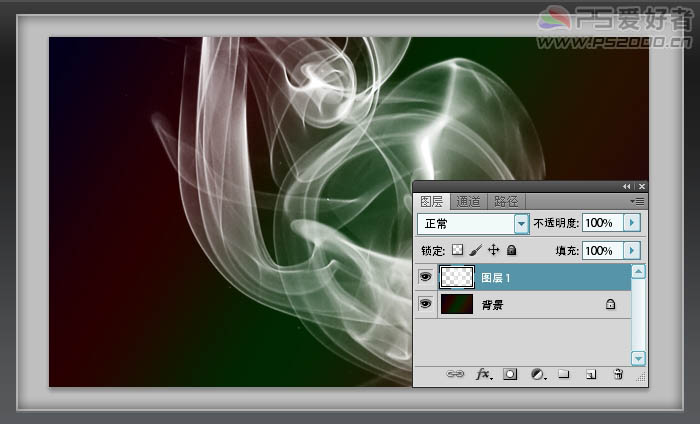
Task: Click the link layers icon
Action: (x=454, y=374)
